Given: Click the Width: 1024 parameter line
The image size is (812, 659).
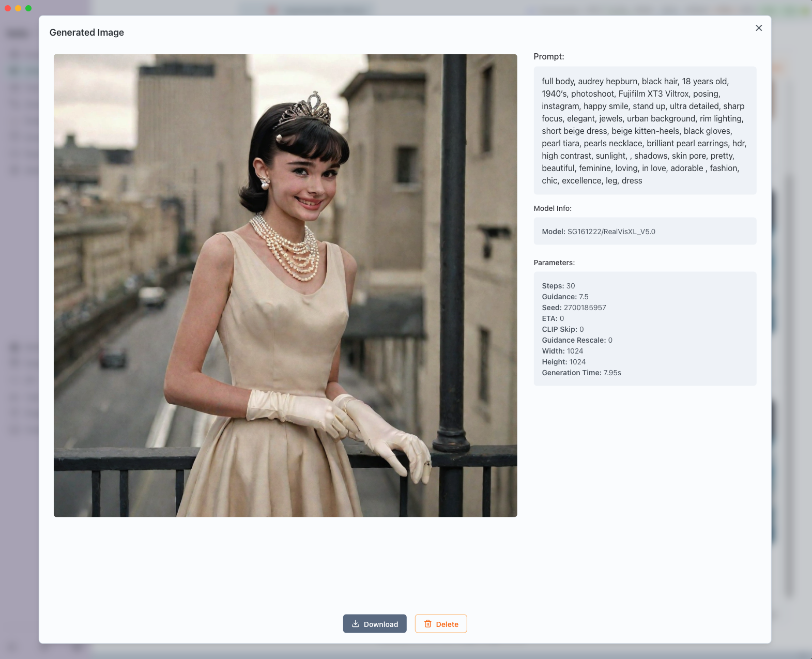Looking at the screenshot, I should click(x=562, y=351).
